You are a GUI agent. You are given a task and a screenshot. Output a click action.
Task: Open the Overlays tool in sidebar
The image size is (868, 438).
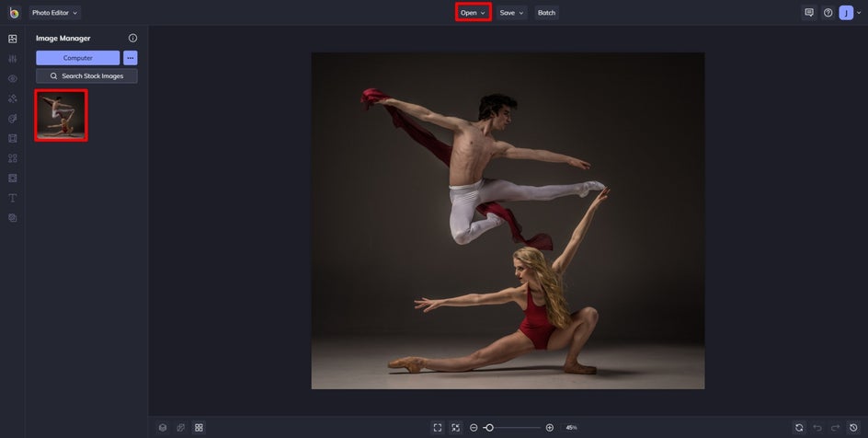(13, 179)
